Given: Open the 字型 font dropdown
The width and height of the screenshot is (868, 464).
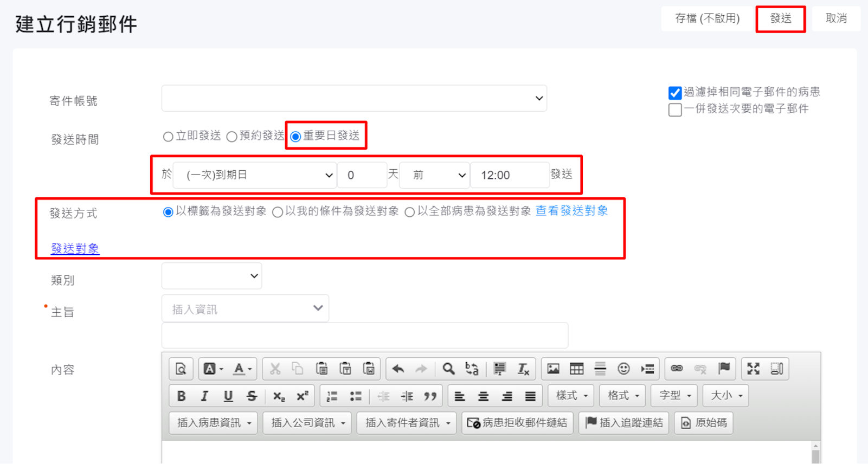Looking at the screenshot, I should 674,396.
